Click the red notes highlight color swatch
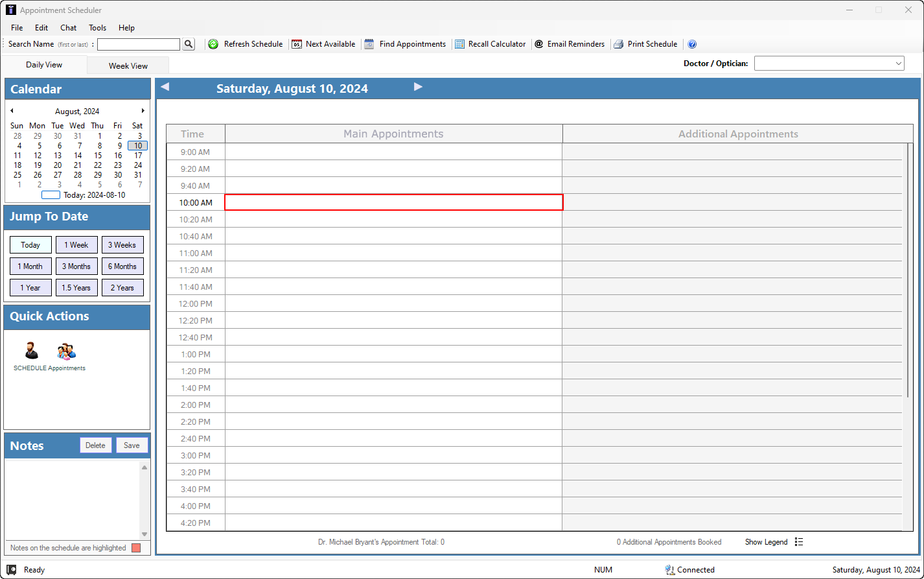The image size is (924, 579). coord(136,548)
